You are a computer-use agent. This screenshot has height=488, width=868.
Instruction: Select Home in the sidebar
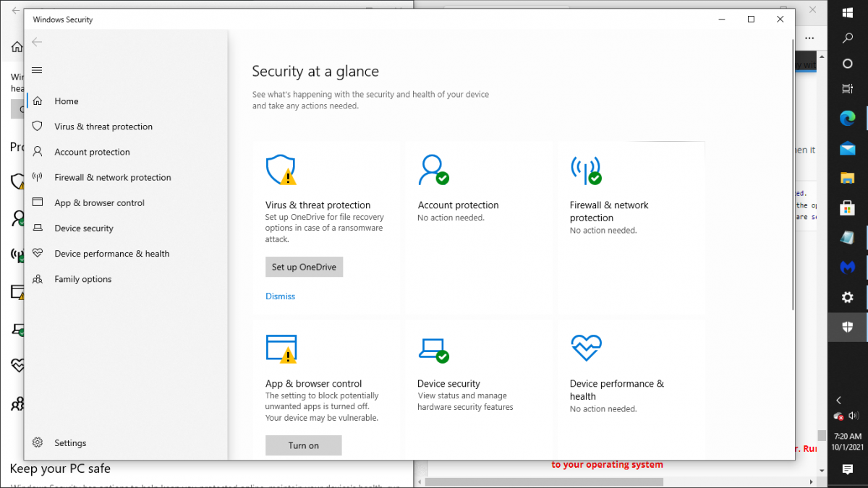point(67,101)
